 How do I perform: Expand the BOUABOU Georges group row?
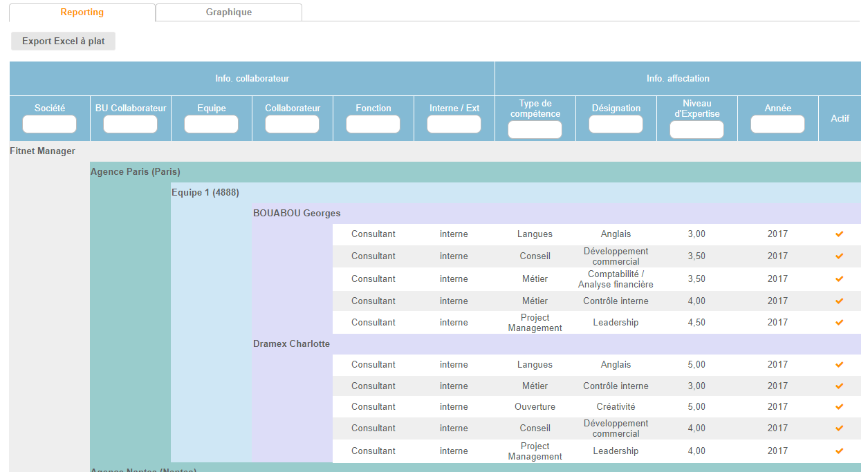click(297, 214)
